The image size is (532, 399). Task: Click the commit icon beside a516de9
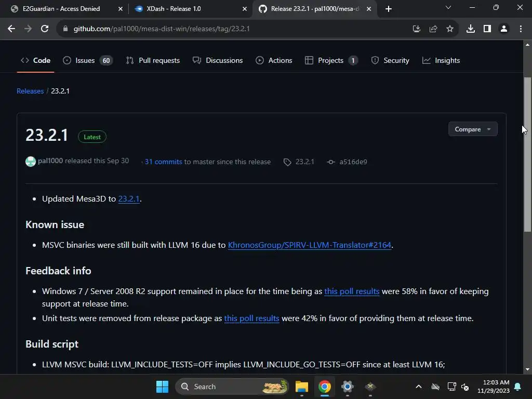pyautogui.click(x=331, y=162)
